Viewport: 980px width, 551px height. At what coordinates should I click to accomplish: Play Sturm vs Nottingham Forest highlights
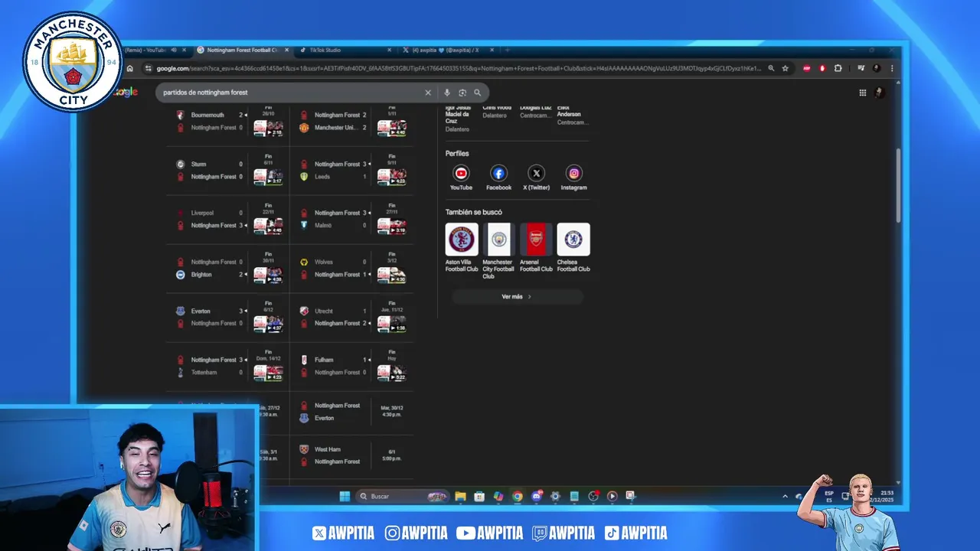(269, 177)
